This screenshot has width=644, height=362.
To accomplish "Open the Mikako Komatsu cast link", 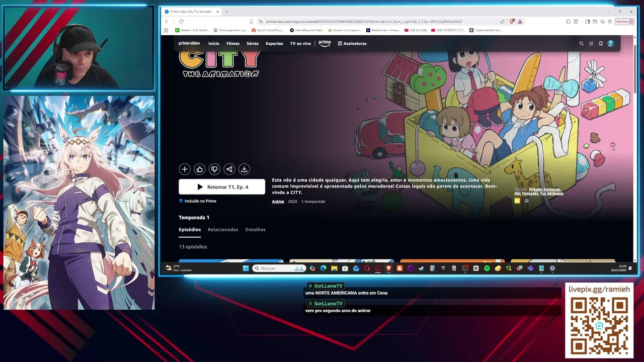I will click(x=544, y=190).
